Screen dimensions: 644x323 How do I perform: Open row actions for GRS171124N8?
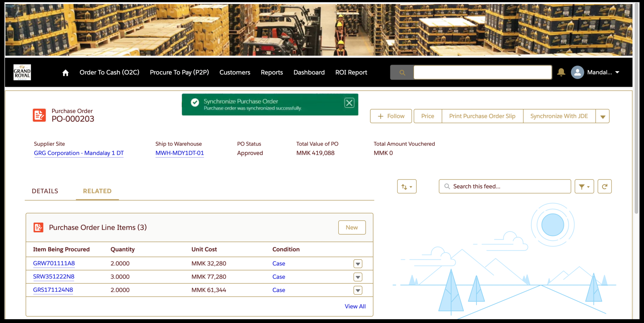point(358,290)
